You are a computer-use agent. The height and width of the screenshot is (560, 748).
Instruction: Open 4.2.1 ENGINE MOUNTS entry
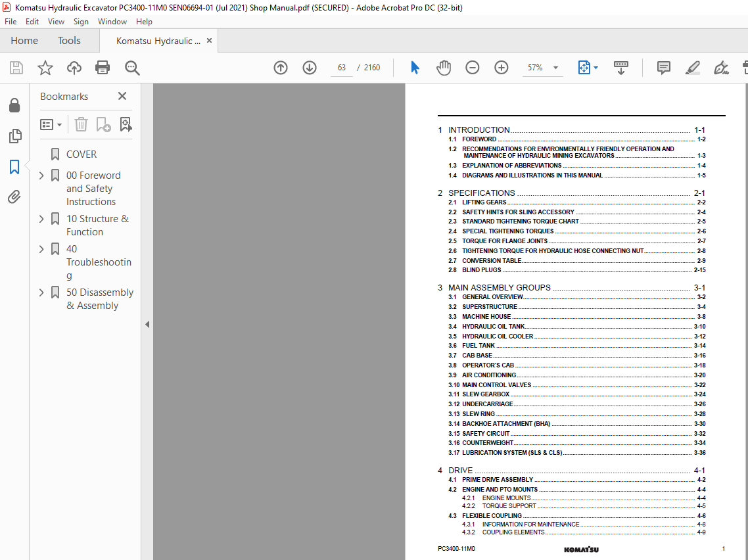coord(584,498)
